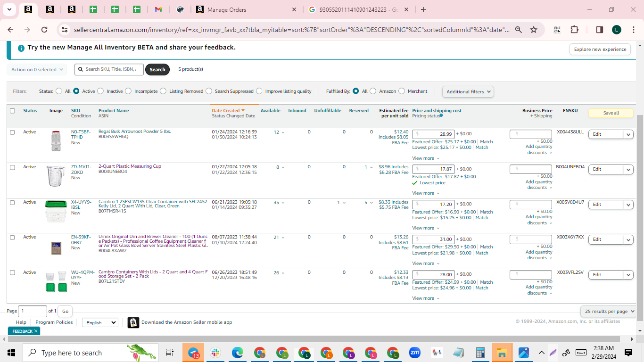The width and height of the screenshot is (644, 362).
Task: Sort by the Date Created column header
Action: [x=228, y=111]
